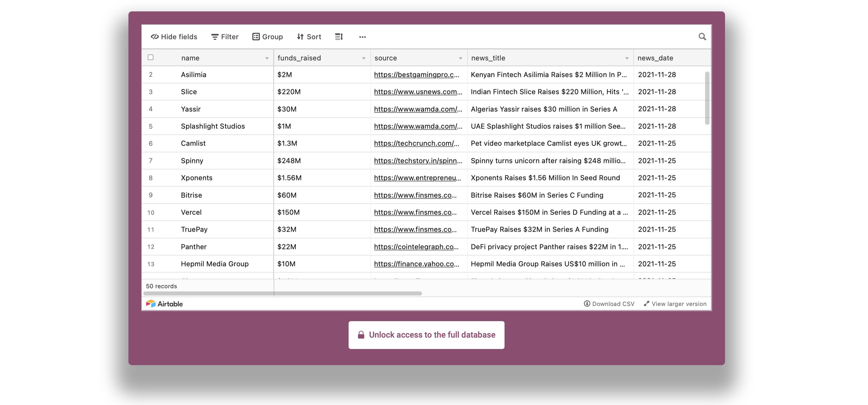Open the row height icon

tap(339, 37)
